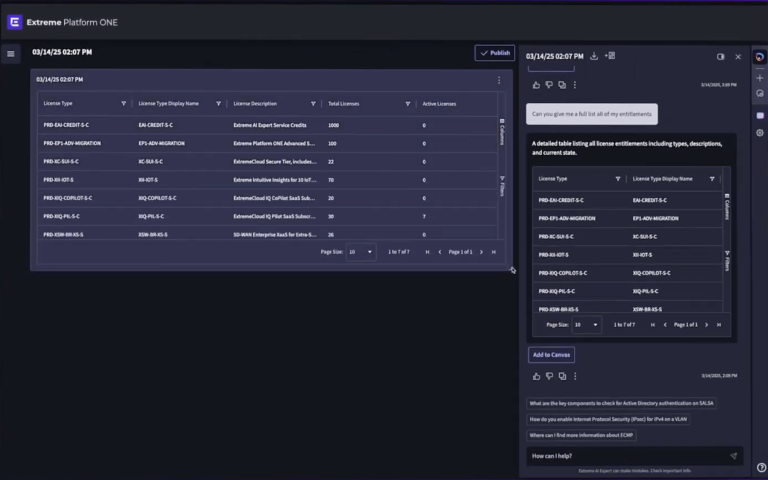Close the AI chat panel

click(738, 57)
